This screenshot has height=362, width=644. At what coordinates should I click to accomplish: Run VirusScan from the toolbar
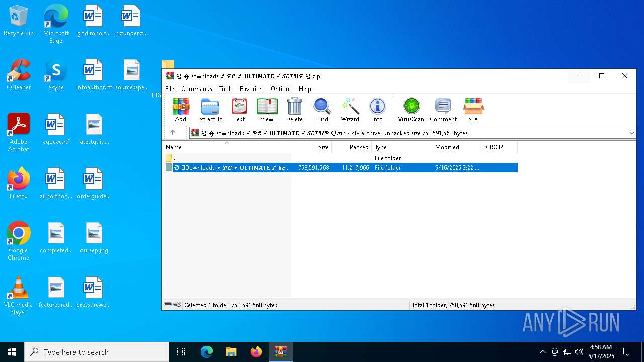pos(411,110)
